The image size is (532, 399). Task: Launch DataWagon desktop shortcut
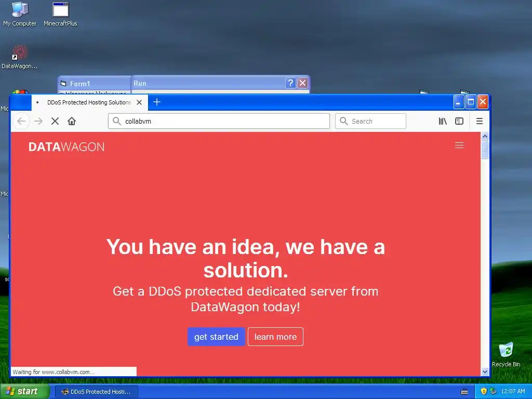19,57
